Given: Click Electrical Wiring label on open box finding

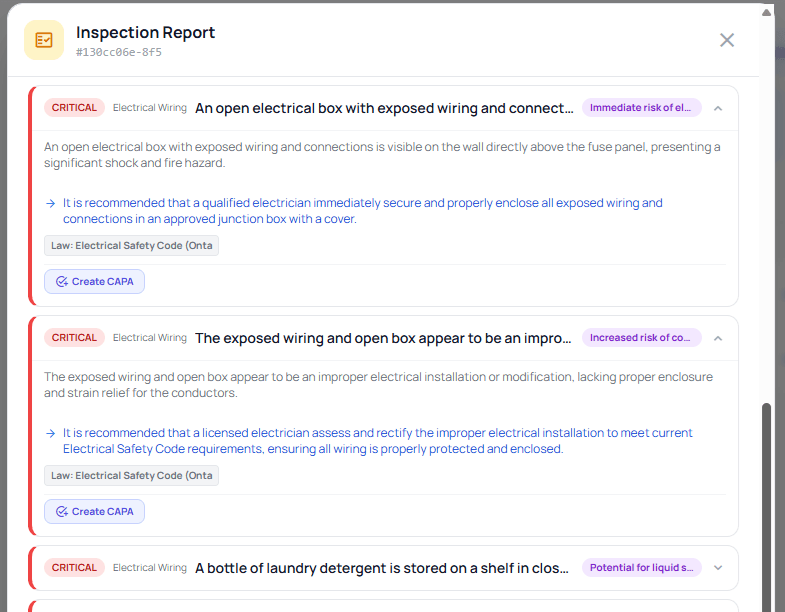Looking at the screenshot, I should tap(150, 108).
